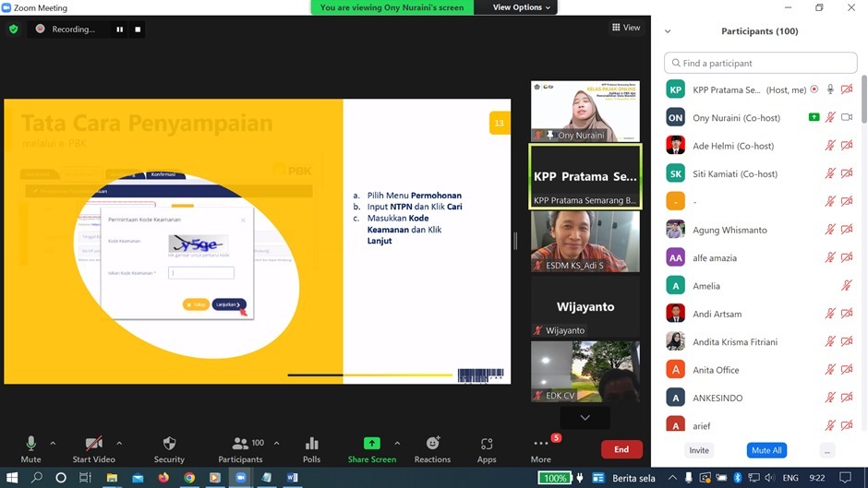Screen dimensions: 868x488
Task: Open the Participants icon in toolbar
Action: coord(241,444)
